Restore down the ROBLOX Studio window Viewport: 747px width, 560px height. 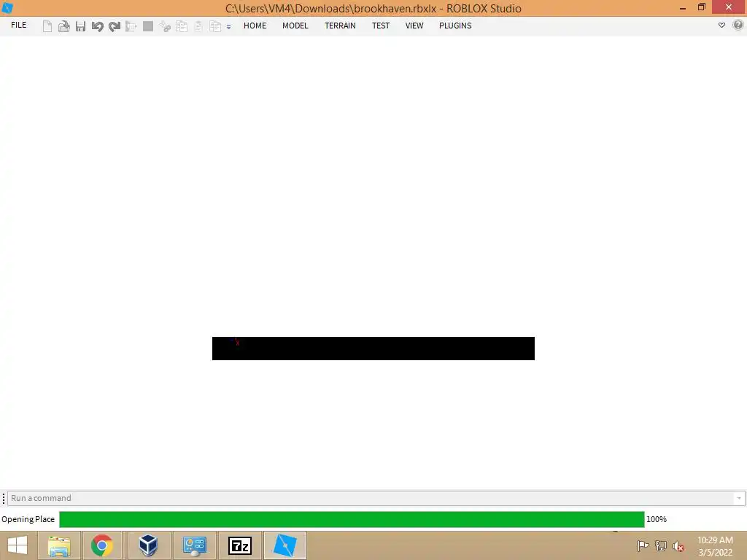click(701, 7)
